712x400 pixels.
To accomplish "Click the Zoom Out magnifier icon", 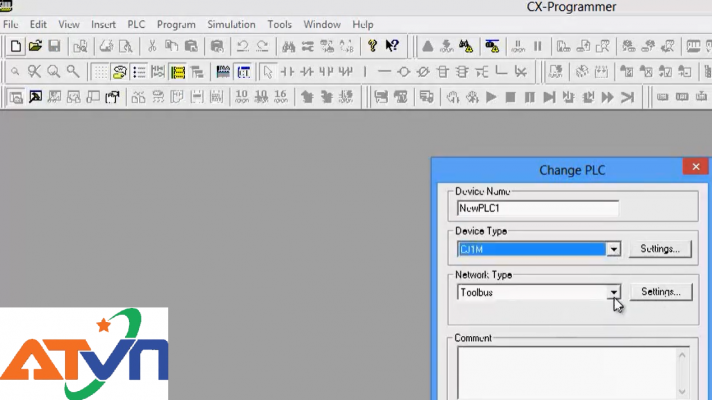I will click(15, 72).
